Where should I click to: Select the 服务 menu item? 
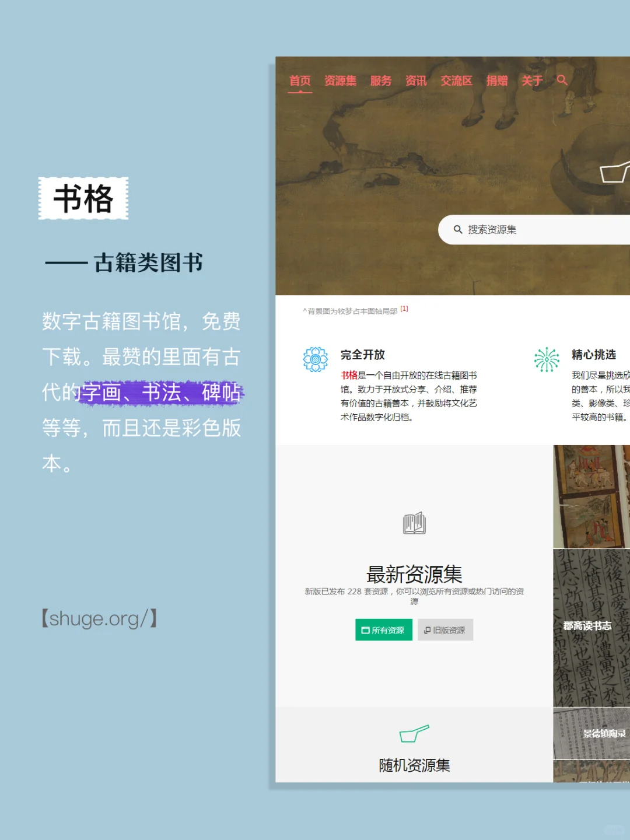(381, 80)
